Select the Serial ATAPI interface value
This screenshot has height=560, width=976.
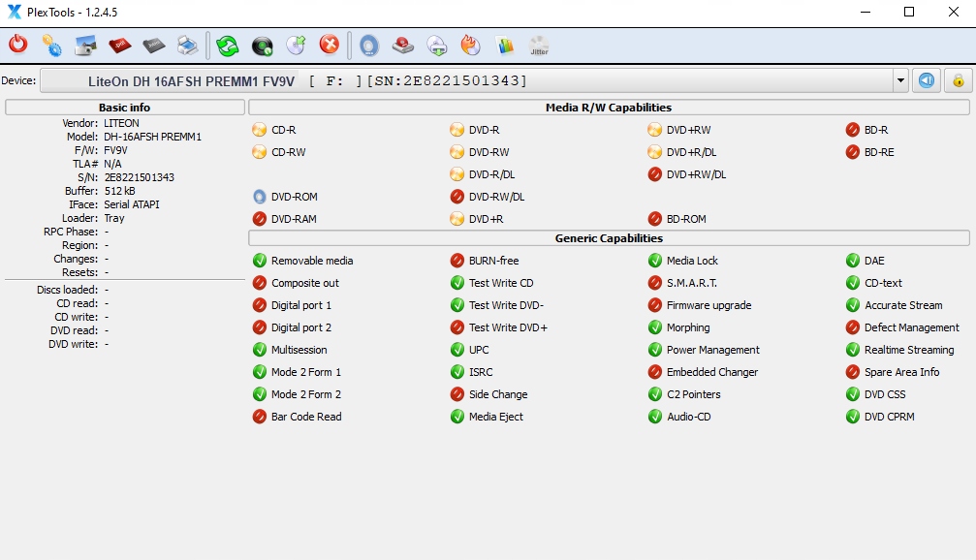(x=132, y=204)
